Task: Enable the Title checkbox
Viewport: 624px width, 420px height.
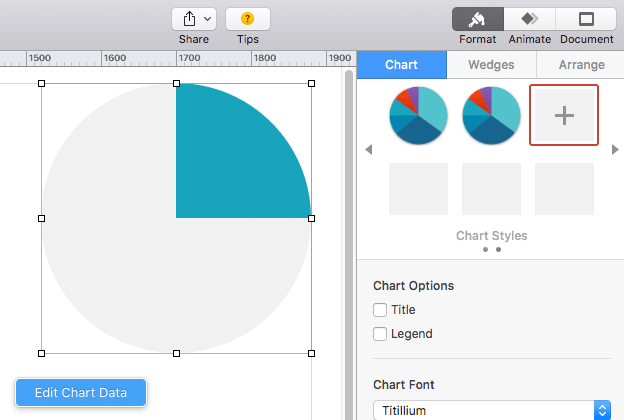Action: pyautogui.click(x=380, y=310)
